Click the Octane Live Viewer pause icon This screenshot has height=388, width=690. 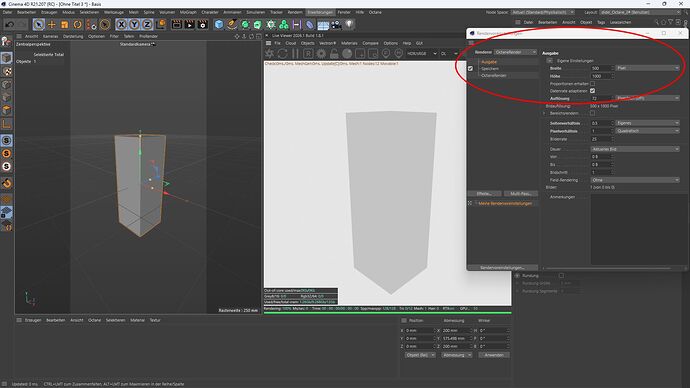click(x=295, y=54)
